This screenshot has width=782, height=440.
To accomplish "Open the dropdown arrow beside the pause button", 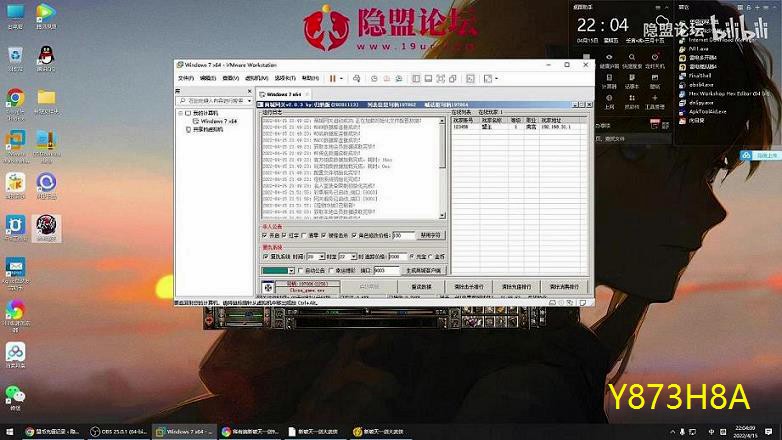I will [x=342, y=78].
